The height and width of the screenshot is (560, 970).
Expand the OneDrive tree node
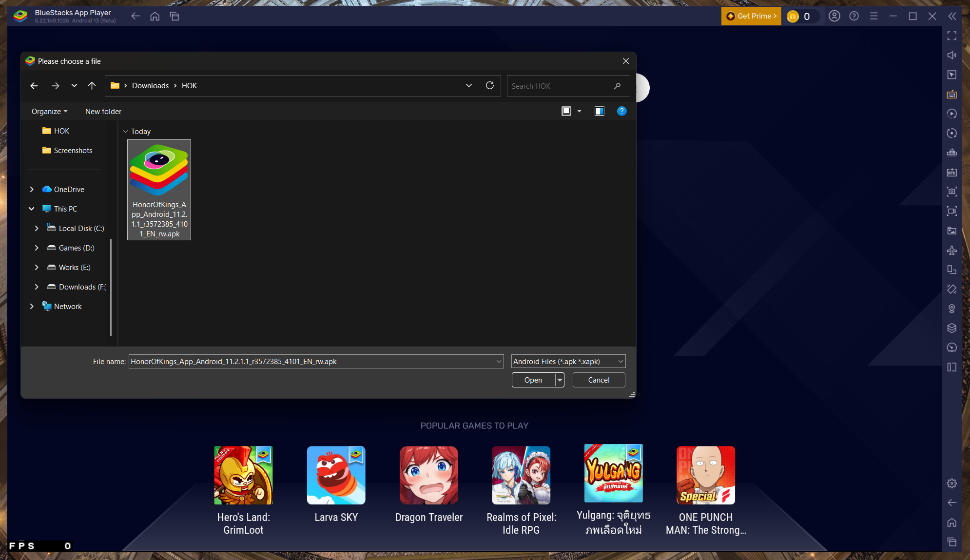click(32, 189)
